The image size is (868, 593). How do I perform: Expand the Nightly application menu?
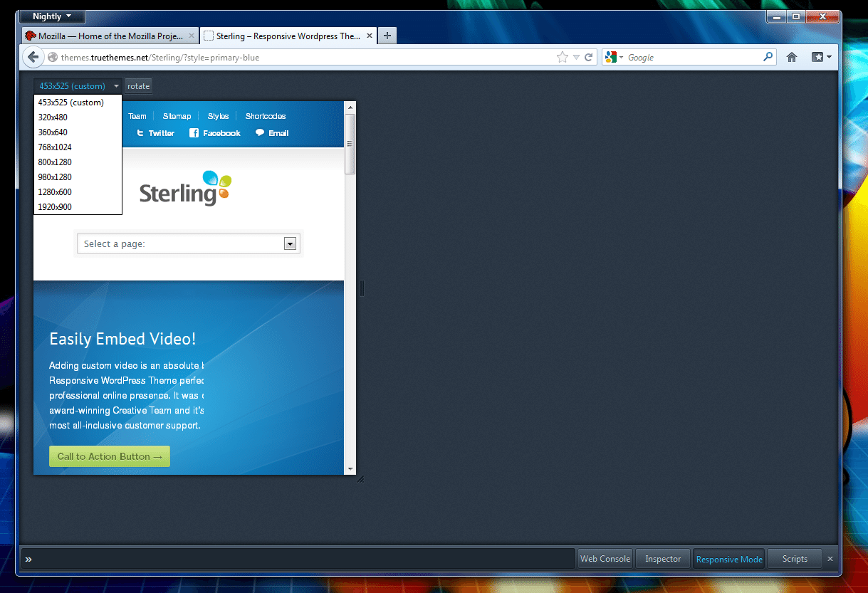[52, 16]
